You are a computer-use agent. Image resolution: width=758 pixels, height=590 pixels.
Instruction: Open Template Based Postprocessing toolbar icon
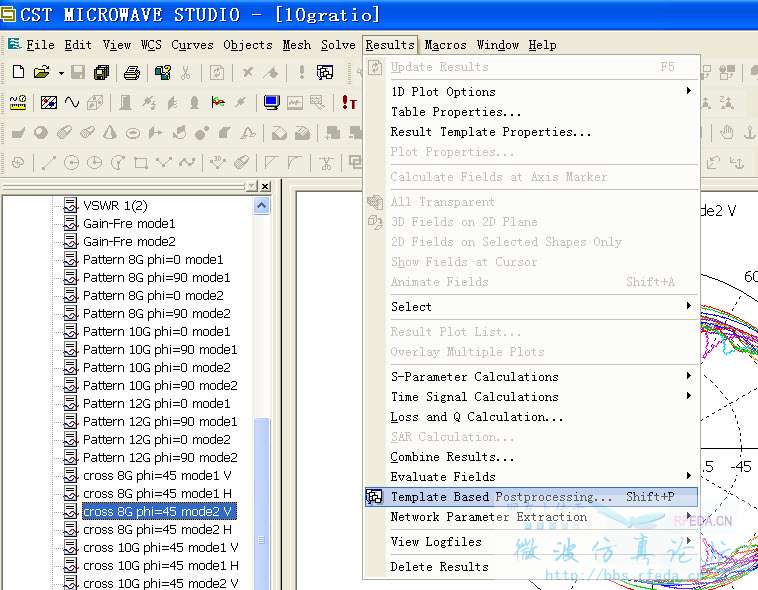[x=324, y=73]
